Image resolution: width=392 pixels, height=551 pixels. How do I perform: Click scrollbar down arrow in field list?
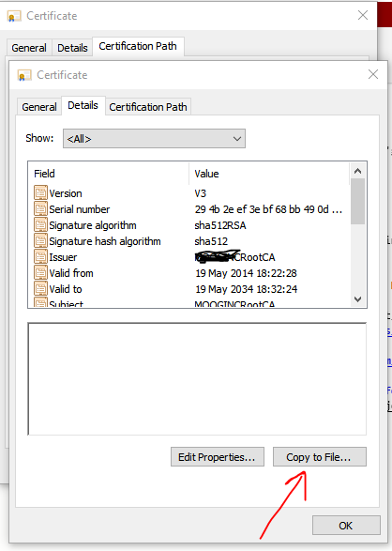tap(357, 299)
